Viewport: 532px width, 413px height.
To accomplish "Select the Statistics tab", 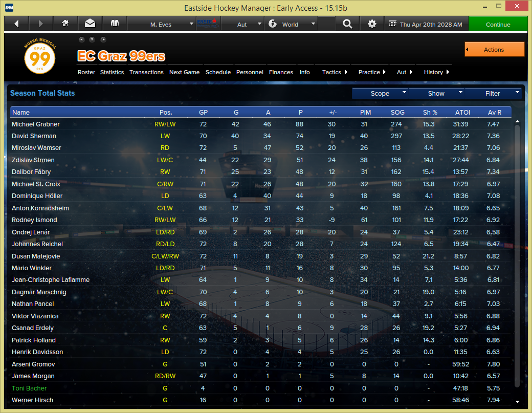I will point(112,72).
